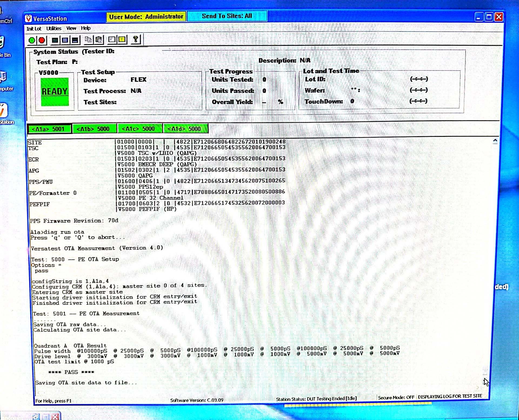The image size is (519, 420).
Task: Click the 'Software Version: C.03.09' status text
Action: pyautogui.click(x=197, y=400)
